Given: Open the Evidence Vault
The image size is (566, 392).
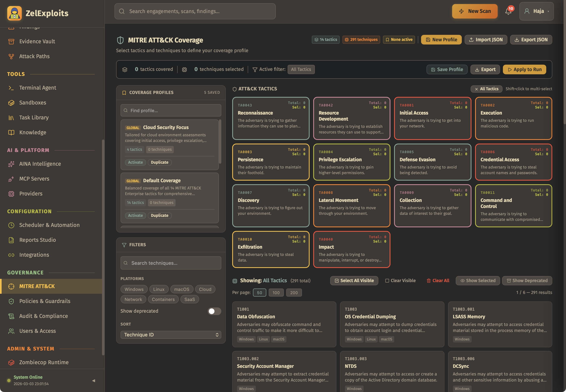Looking at the screenshot, I should click(x=37, y=41).
